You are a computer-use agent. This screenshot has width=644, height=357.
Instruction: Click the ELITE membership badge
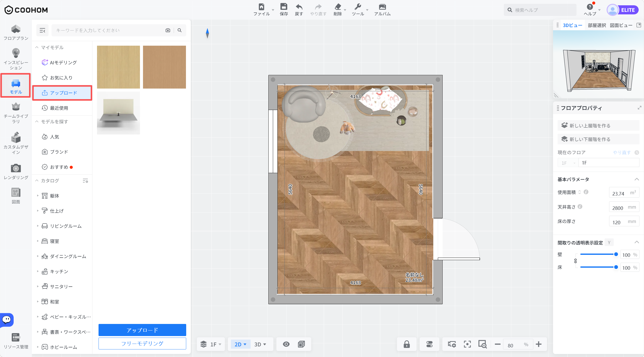[628, 10]
